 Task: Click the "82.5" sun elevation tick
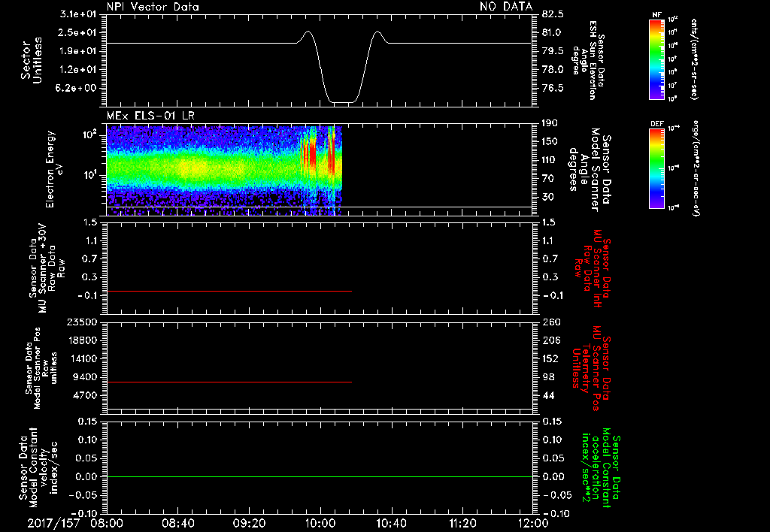pyautogui.click(x=553, y=14)
